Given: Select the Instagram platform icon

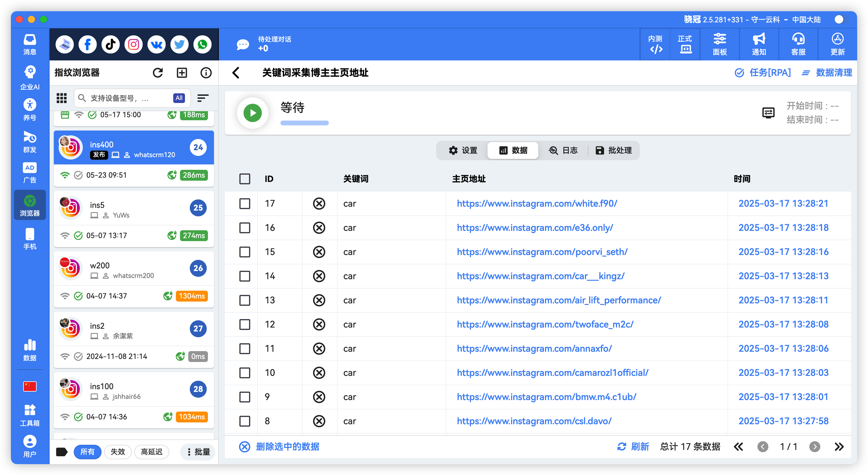Looking at the screenshot, I should 133,44.
